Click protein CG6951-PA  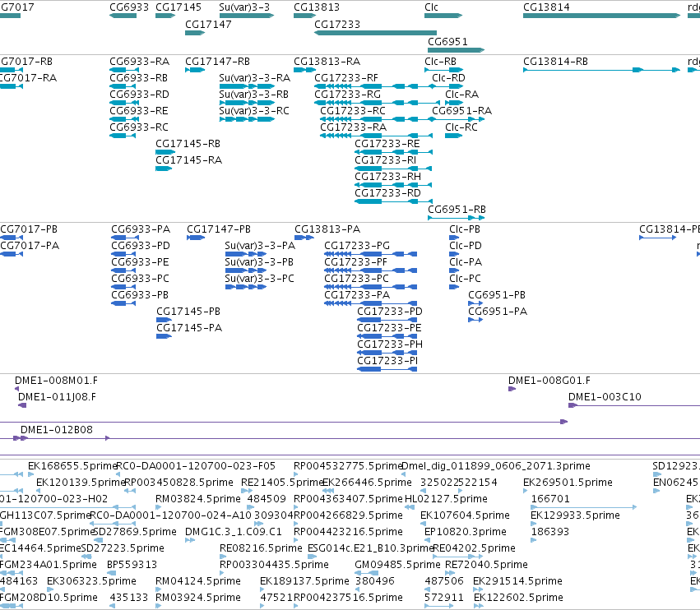498,312
